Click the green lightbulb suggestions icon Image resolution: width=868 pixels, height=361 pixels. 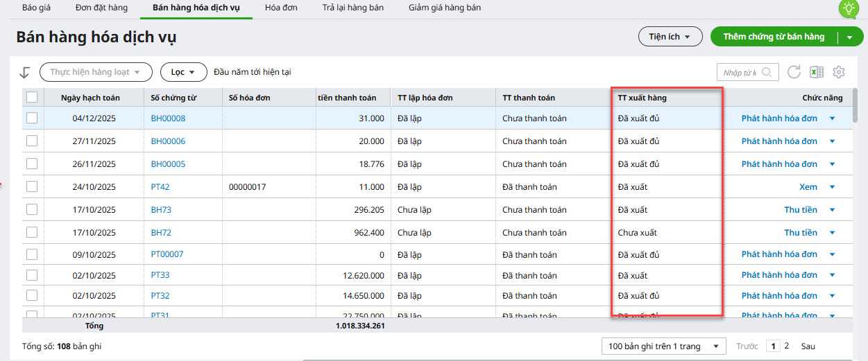[848, 8]
